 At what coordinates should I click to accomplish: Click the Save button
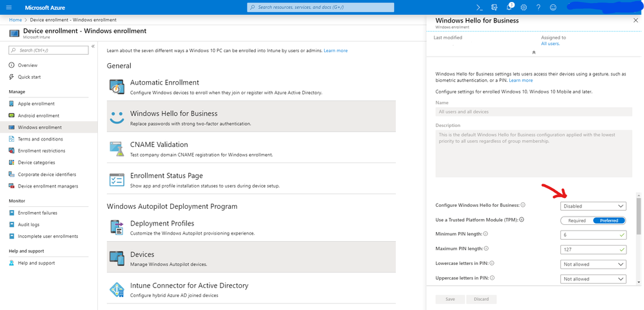pyautogui.click(x=450, y=299)
